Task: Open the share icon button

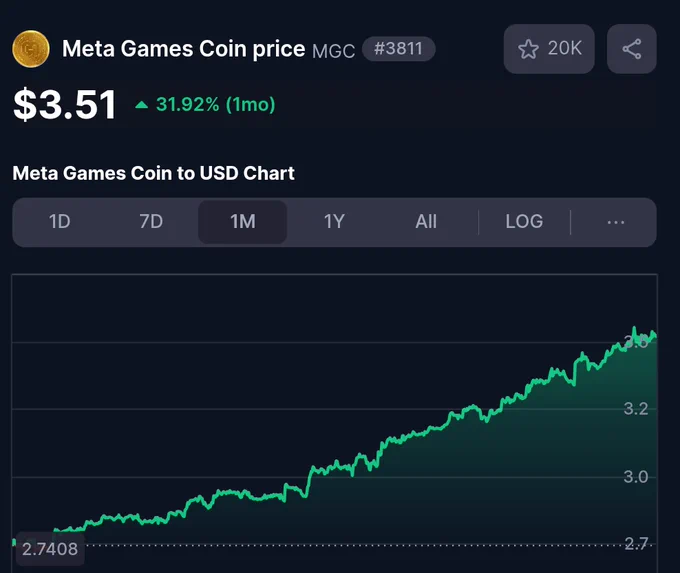Action: coord(631,49)
